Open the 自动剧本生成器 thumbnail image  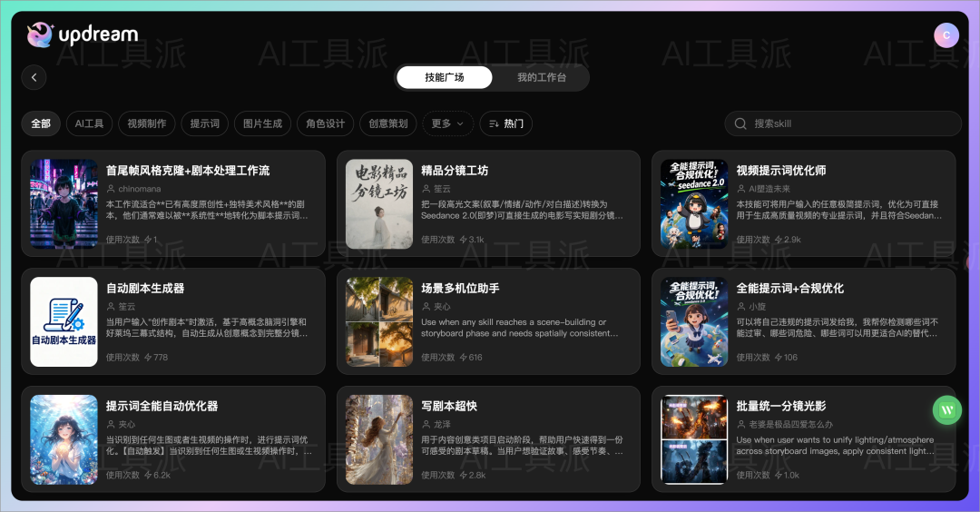click(x=64, y=322)
